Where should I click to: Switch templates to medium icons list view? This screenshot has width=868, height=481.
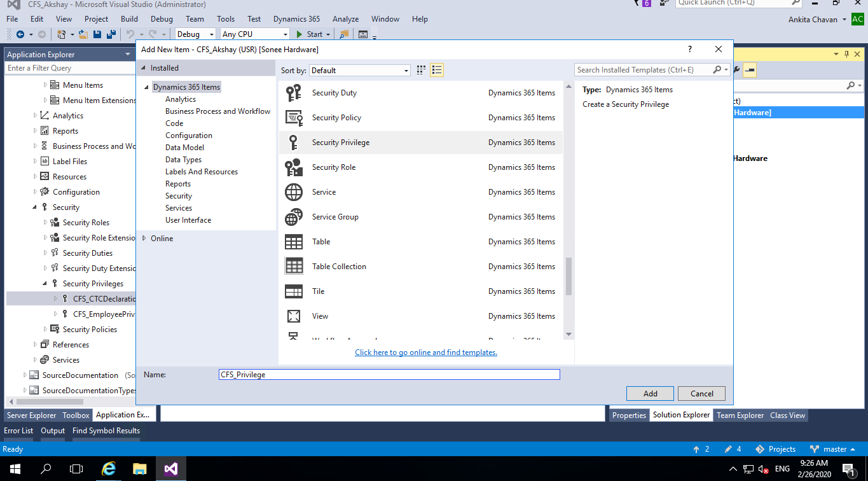click(437, 70)
